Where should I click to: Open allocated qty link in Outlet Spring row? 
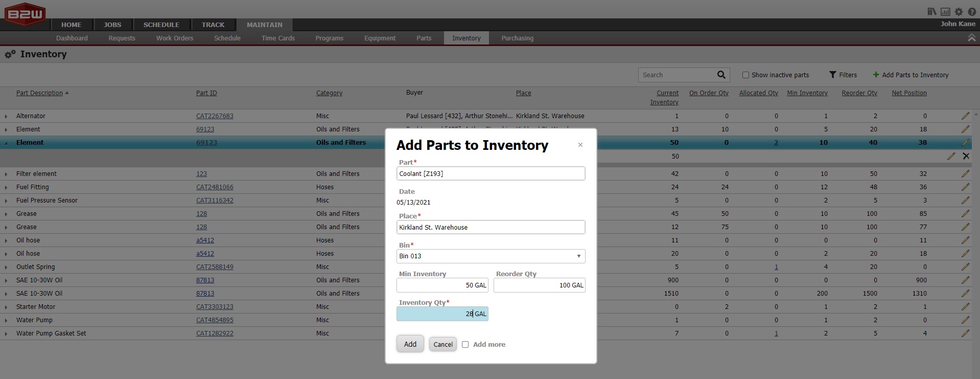(776, 267)
